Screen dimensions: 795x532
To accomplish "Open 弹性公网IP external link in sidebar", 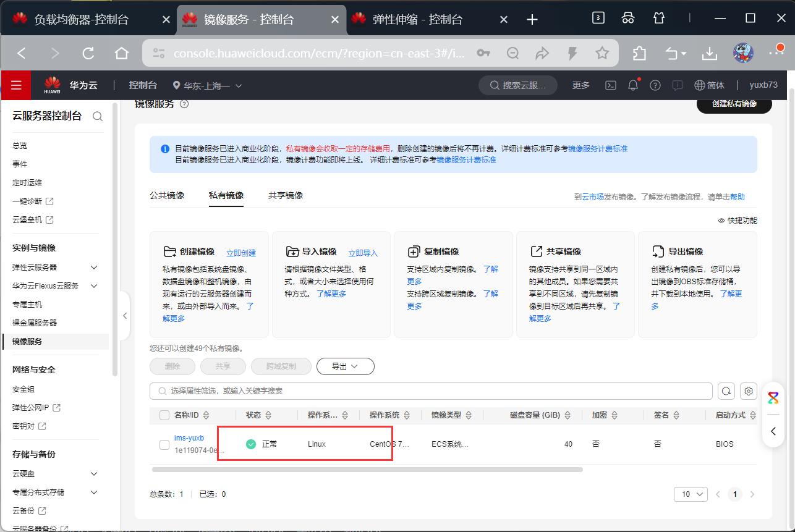I will (36, 408).
